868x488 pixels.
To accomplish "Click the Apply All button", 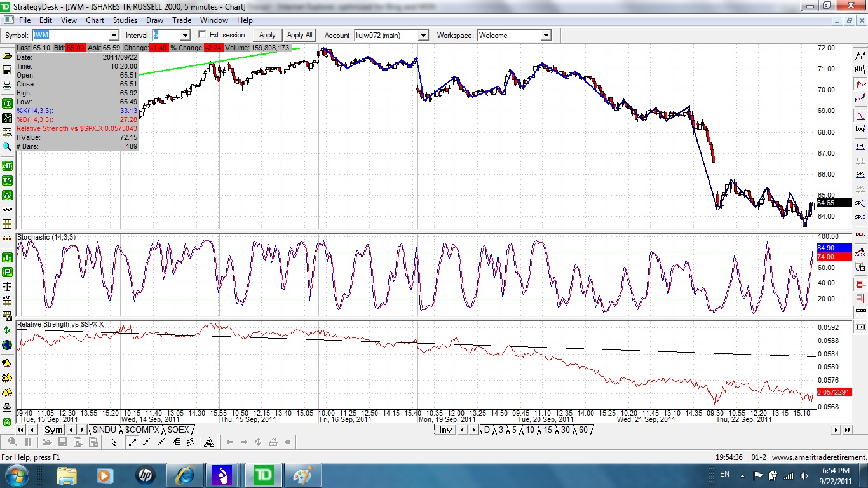I will (300, 36).
